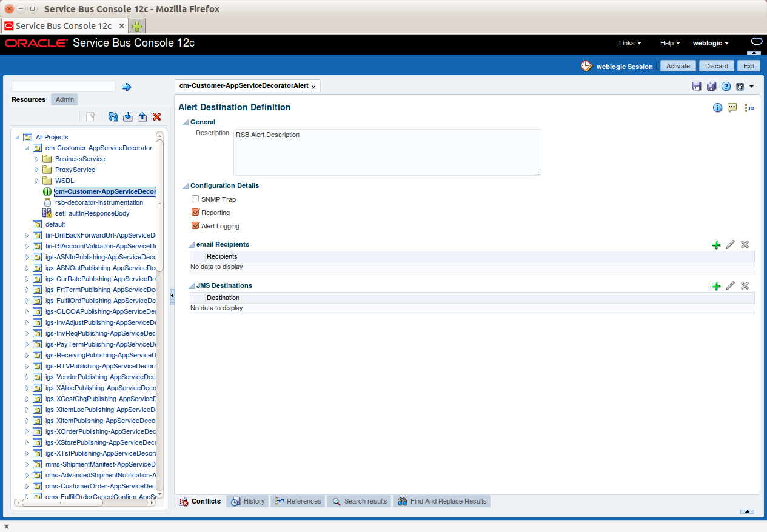This screenshot has width=767, height=532.
Task: Open the History tab
Action: pyautogui.click(x=248, y=501)
